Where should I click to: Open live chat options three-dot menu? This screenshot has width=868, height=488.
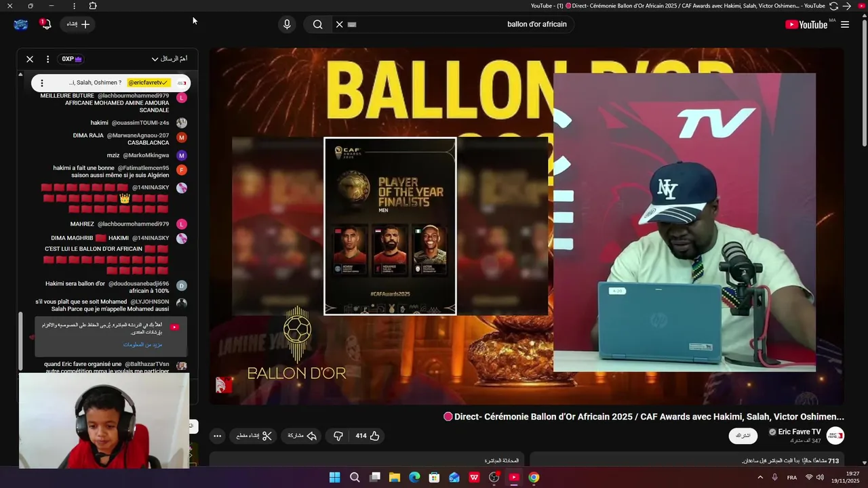click(47, 59)
